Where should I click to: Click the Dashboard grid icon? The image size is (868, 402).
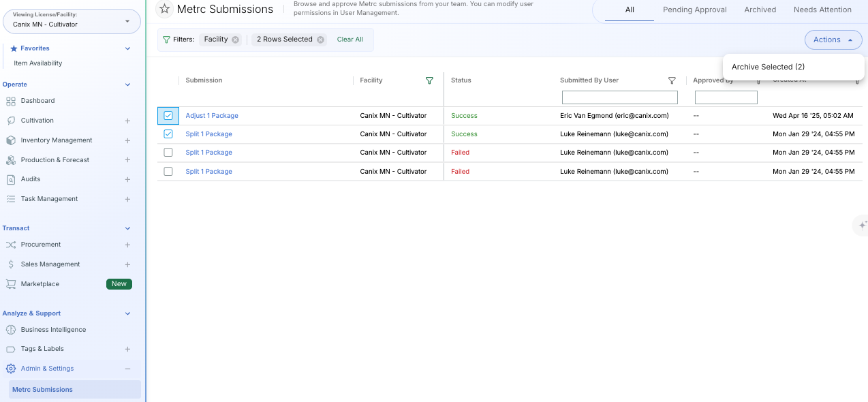coord(10,101)
